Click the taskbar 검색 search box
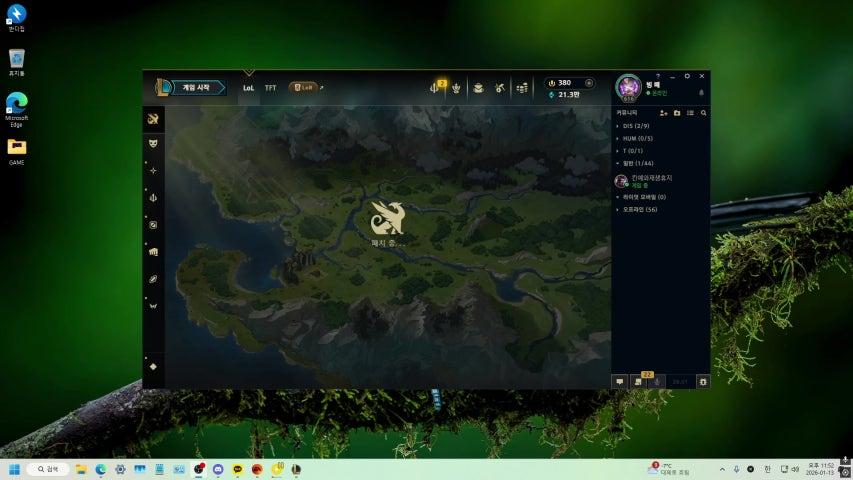The width and height of the screenshot is (853, 480). pos(47,469)
